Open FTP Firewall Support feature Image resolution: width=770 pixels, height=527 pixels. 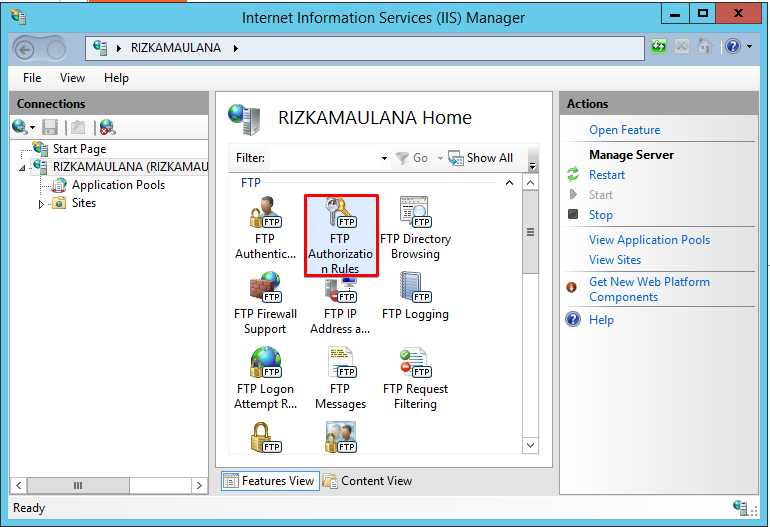click(265, 303)
